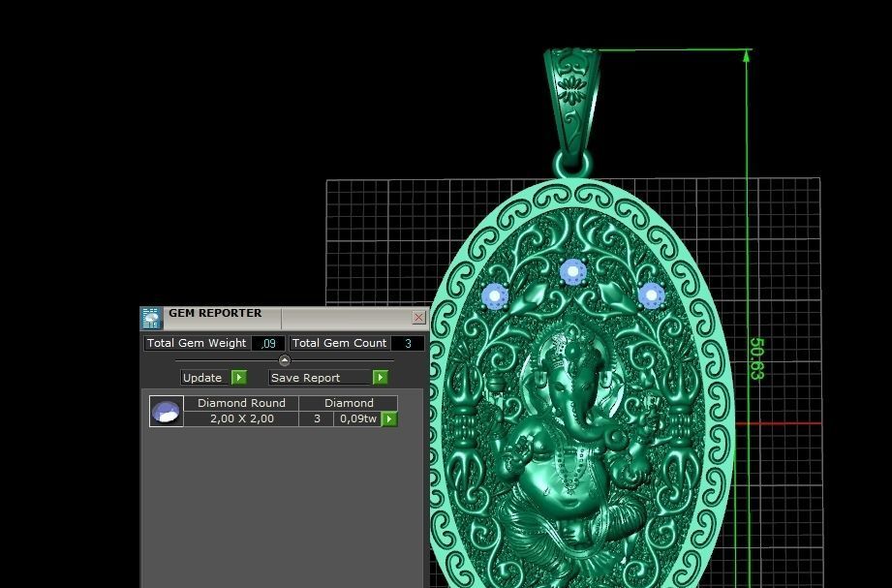
Task: Click the '2,00 X 2,00' size cell
Action: tap(241, 418)
